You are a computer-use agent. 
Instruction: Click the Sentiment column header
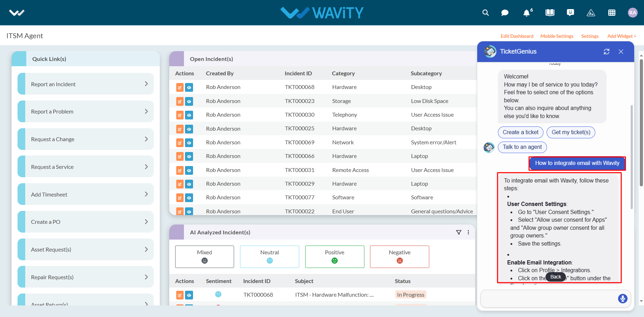pyautogui.click(x=219, y=281)
